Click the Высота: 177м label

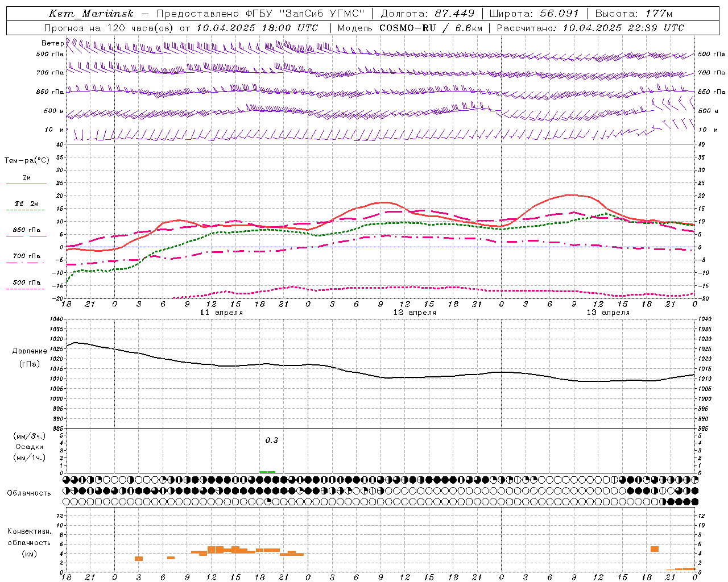[x=634, y=13]
